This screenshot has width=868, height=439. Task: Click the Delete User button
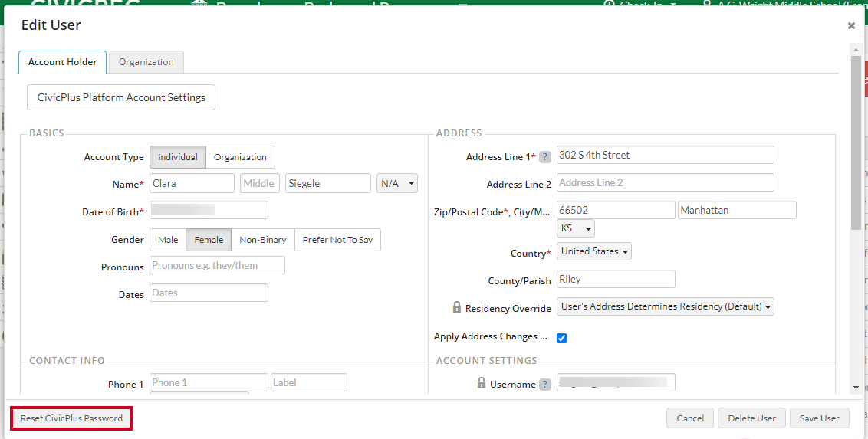coord(751,418)
